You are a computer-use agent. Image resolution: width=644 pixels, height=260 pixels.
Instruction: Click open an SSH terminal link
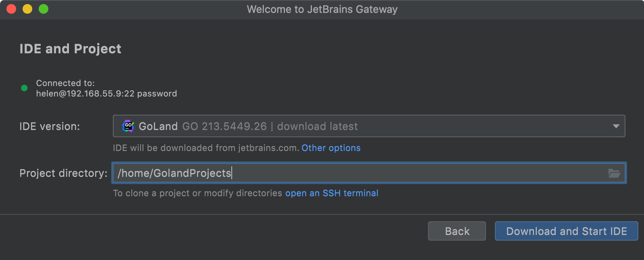coord(331,193)
